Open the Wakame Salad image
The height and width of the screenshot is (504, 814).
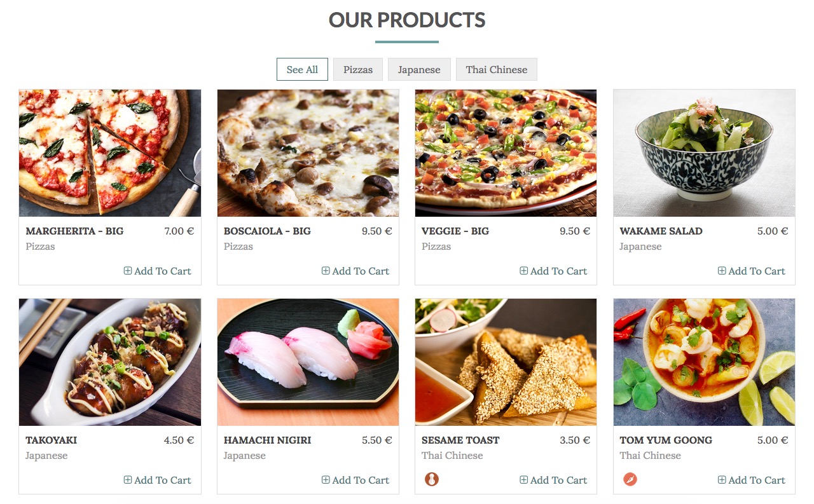(x=704, y=153)
